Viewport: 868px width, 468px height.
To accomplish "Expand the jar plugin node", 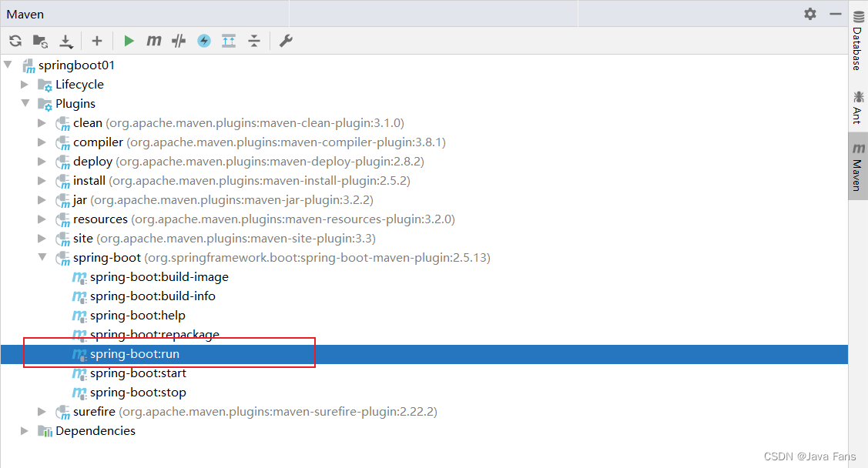I will click(x=42, y=199).
